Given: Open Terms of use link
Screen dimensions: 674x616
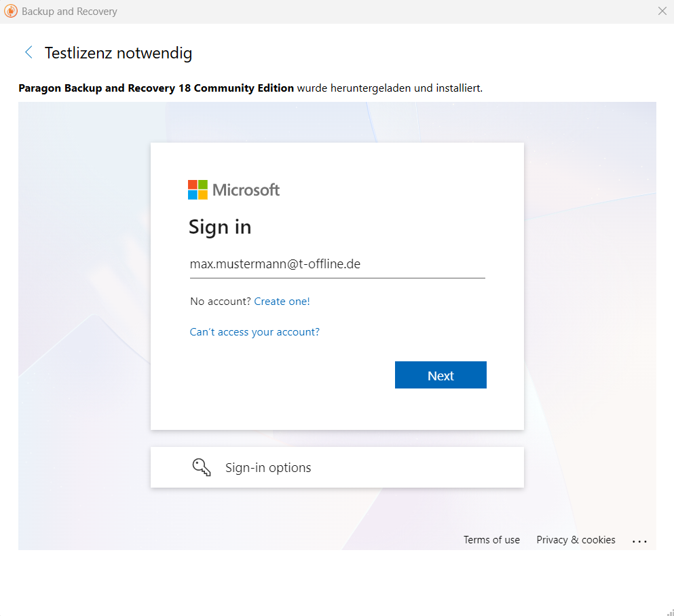Looking at the screenshot, I should point(491,540).
